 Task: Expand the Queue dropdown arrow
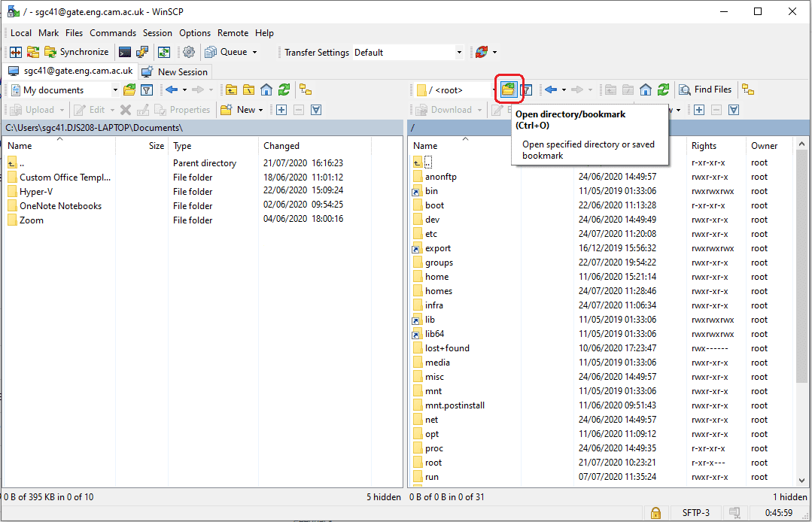pos(254,52)
